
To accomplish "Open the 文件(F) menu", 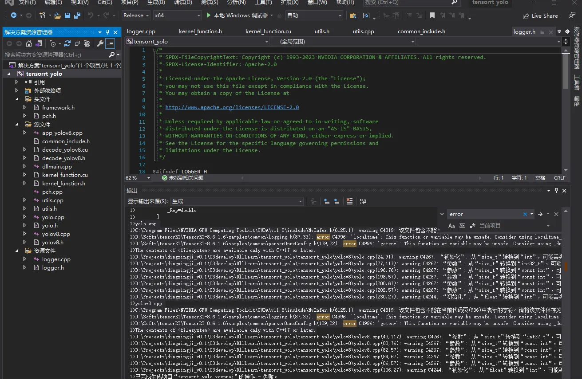I will pyautogui.click(x=28, y=2).
